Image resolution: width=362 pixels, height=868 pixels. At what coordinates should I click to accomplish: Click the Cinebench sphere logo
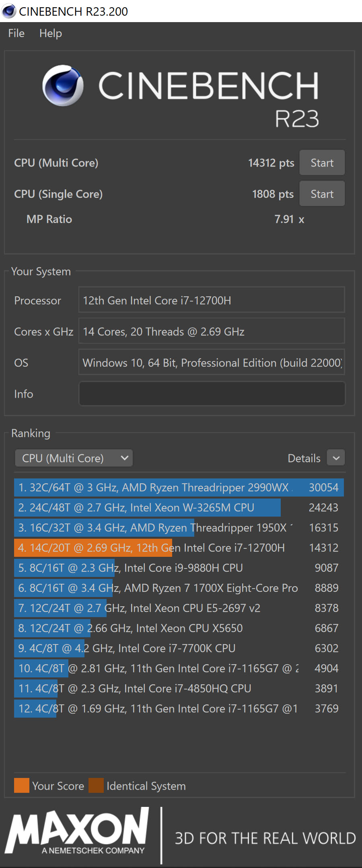click(x=63, y=85)
